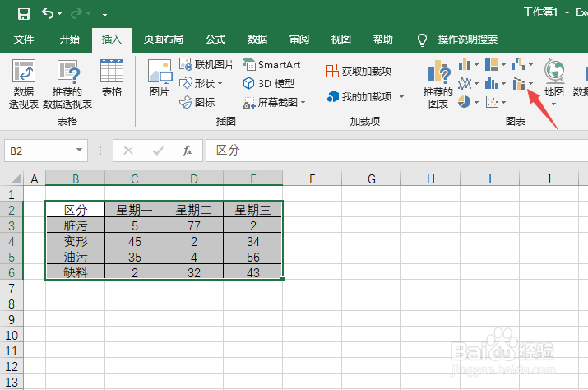
Task: Insert a 表格 table
Action: [112, 77]
